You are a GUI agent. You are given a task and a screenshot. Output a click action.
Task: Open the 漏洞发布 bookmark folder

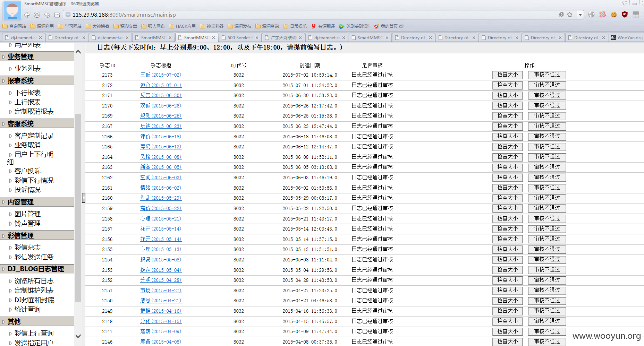[239, 26]
